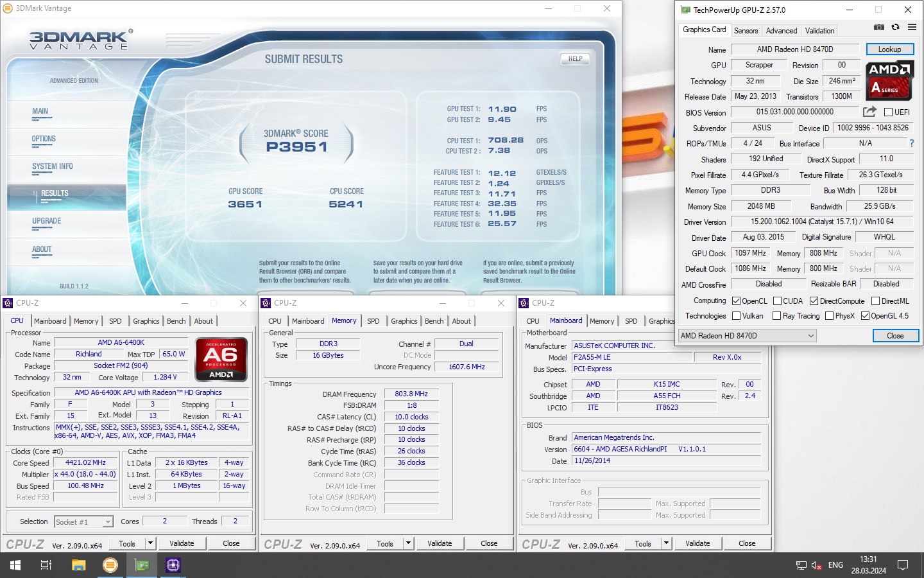
Task: Click the 3DMark Vantage taskbar icon
Action: click(x=110, y=565)
